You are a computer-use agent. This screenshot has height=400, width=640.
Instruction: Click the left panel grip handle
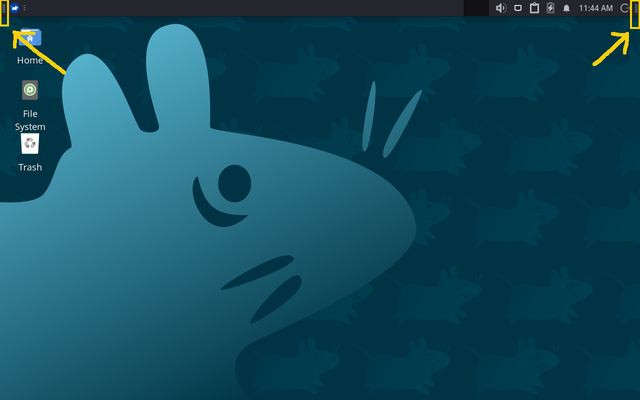click(x=4, y=8)
